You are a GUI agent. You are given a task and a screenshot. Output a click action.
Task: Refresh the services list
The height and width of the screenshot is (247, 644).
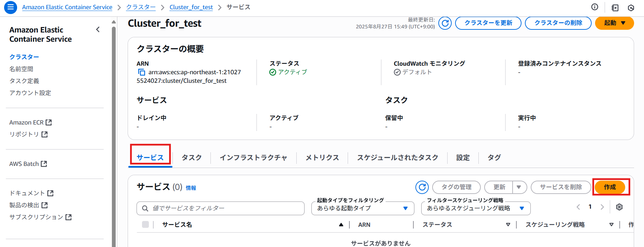pos(422,187)
